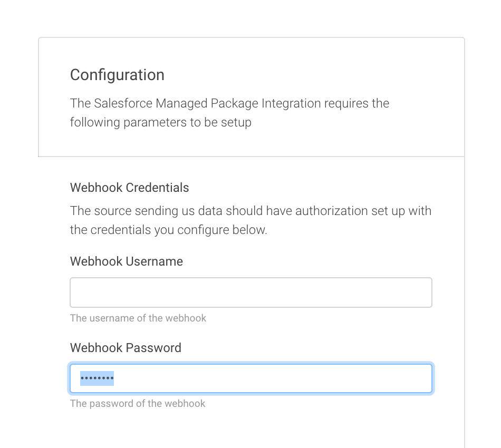Click the word 'Password' in field label
Viewport: 501px width, 448px height.
point(153,348)
